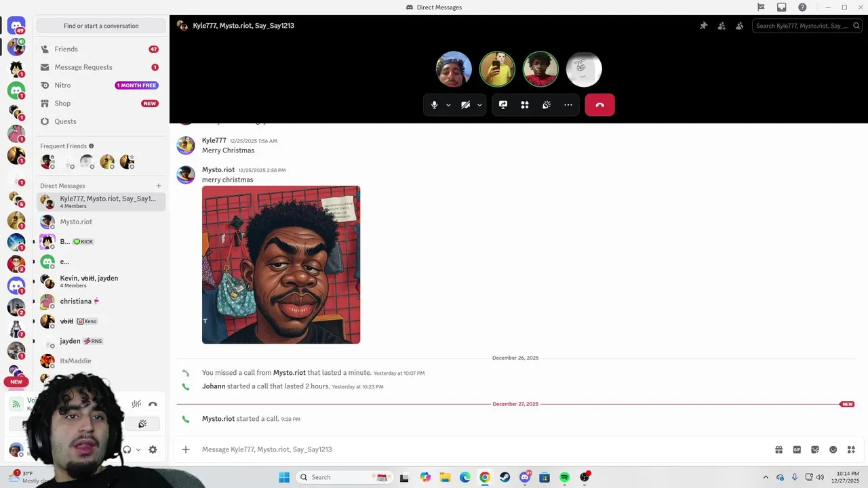
Task: Disconnect from the call with red button
Action: pos(599,105)
